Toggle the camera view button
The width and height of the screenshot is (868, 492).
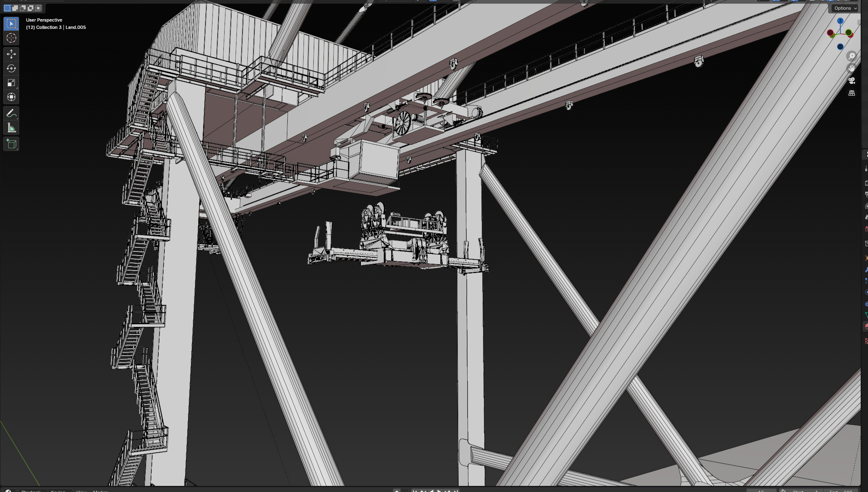click(x=851, y=81)
